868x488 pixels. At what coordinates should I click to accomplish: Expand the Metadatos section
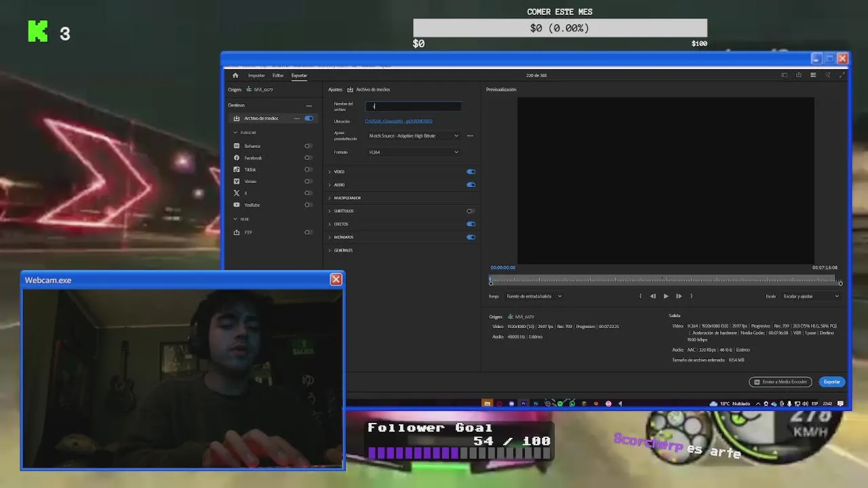point(330,237)
